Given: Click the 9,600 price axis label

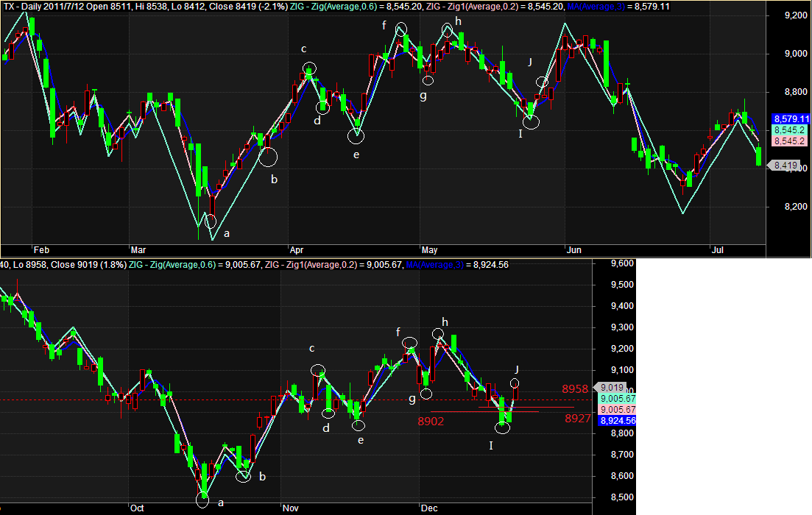Looking at the screenshot, I should [x=623, y=263].
